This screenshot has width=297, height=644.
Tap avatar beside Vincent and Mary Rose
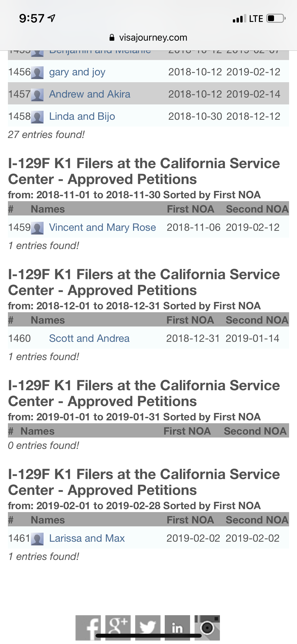(x=37, y=228)
